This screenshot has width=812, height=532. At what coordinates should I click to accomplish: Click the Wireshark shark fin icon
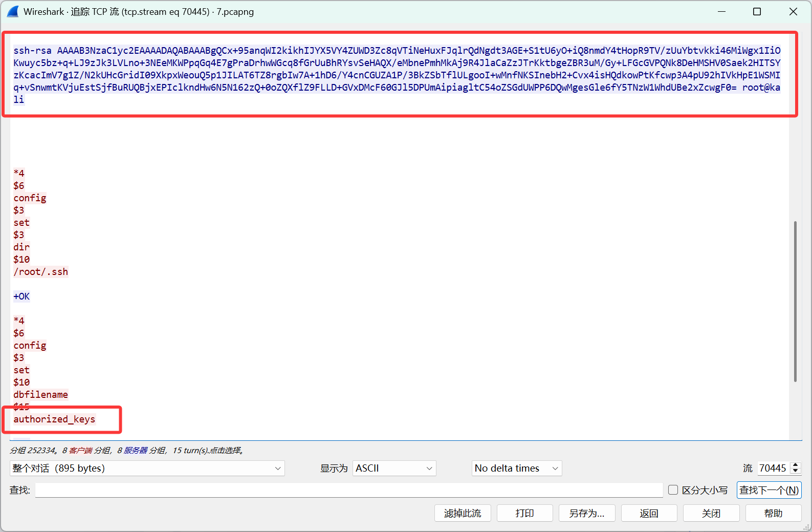tap(13, 11)
